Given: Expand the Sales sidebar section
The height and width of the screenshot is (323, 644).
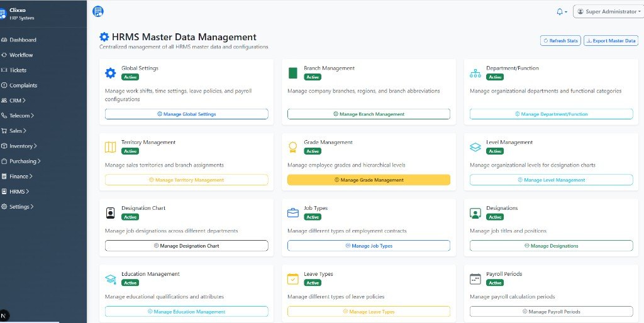Looking at the screenshot, I should coord(15,131).
